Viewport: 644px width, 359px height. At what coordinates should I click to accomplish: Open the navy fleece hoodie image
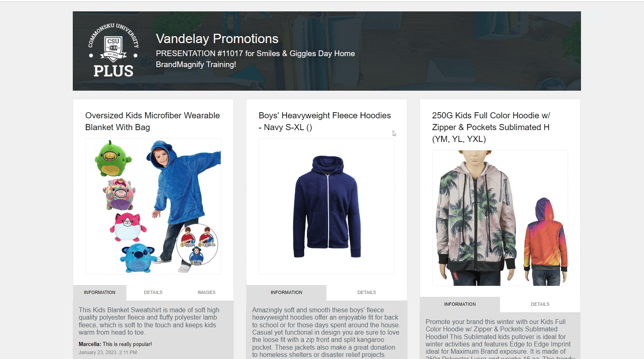[326, 206]
